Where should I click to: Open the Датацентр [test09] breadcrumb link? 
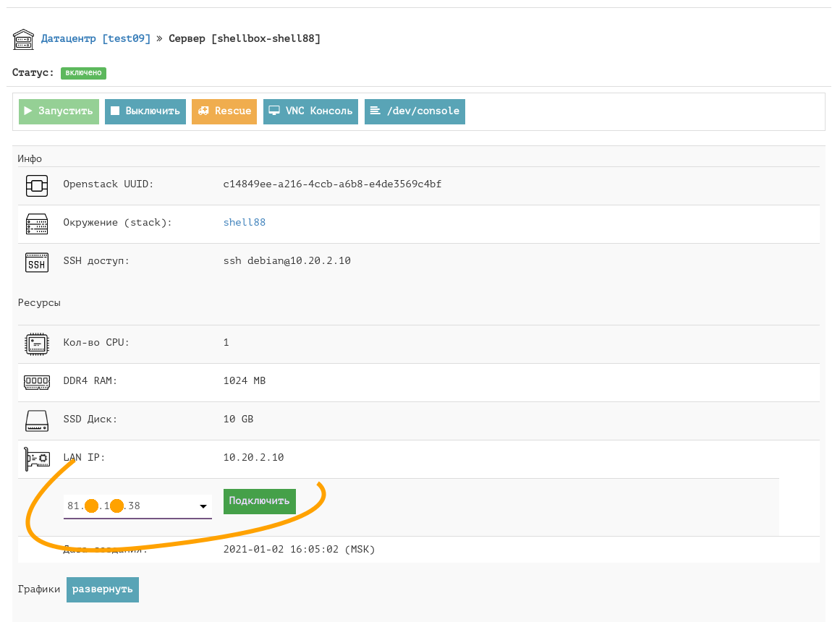click(x=96, y=39)
